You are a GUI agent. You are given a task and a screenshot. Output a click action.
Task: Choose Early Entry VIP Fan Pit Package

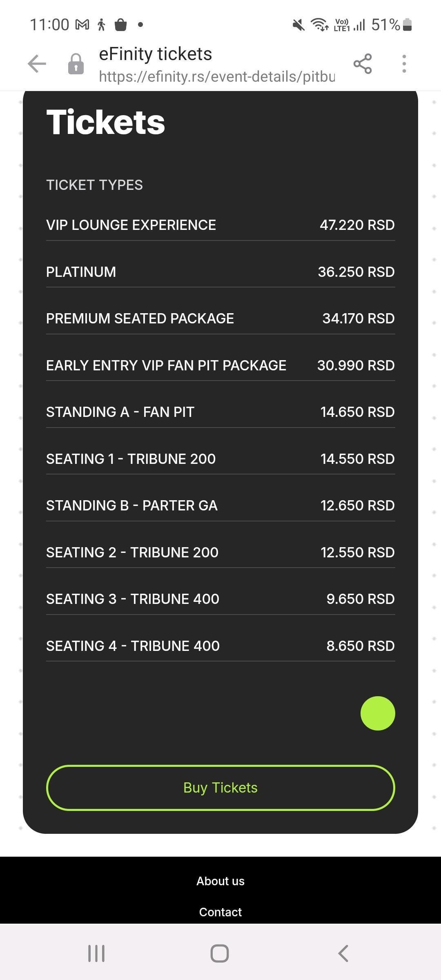pos(220,365)
